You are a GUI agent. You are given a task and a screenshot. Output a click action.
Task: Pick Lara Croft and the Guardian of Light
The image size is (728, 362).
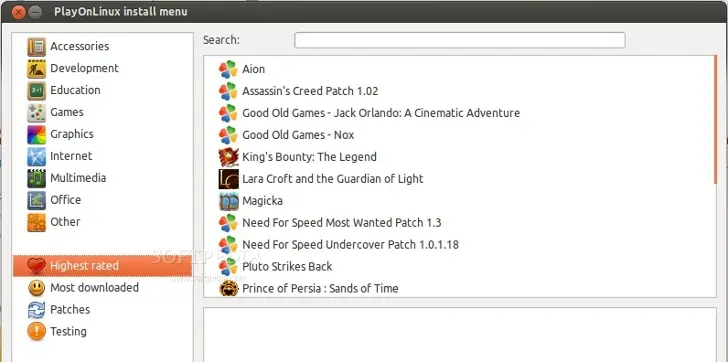pos(333,179)
